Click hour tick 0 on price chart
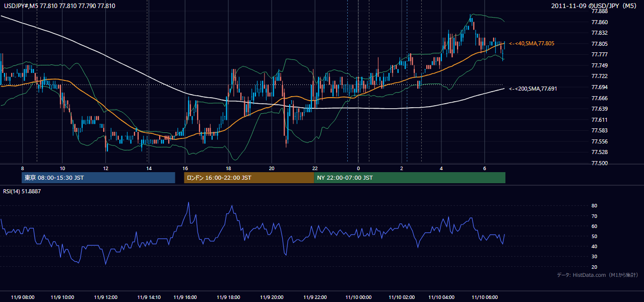 point(358,168)
